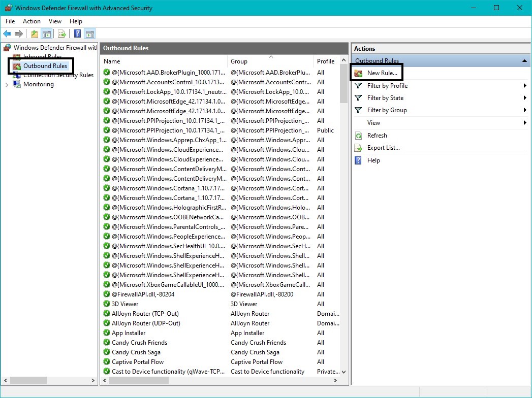Viewport: 532px width, 398px height.
Task: Toggle the Show/Hide Action Pane icon
Action: point(90,34)
